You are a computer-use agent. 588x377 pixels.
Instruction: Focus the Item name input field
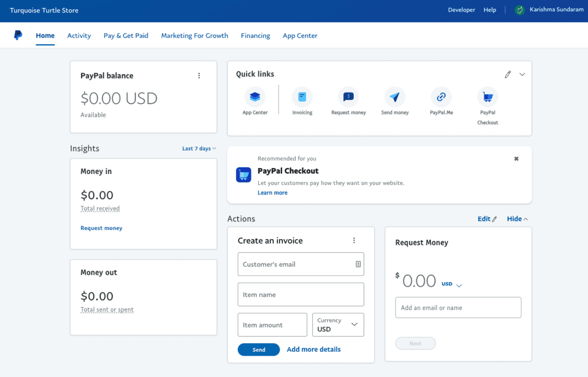(x=301, y=294)
